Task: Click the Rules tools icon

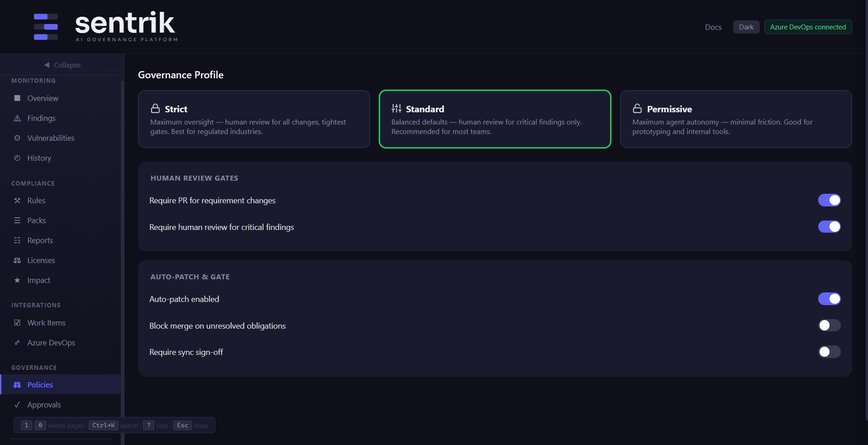Action: (x=17, y=201)
